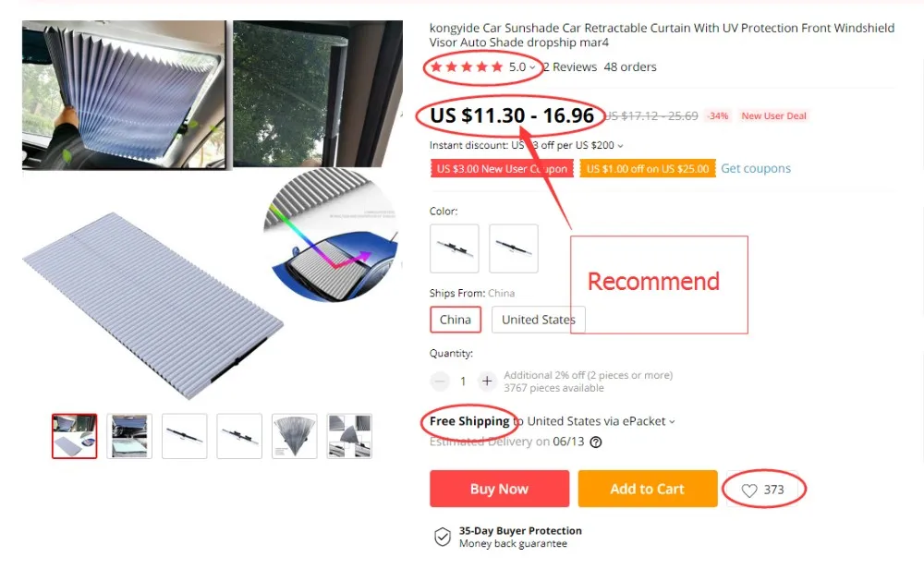Increase quantity with the plus button
Viewport: 924px width, 569px height.
[487, 381]
